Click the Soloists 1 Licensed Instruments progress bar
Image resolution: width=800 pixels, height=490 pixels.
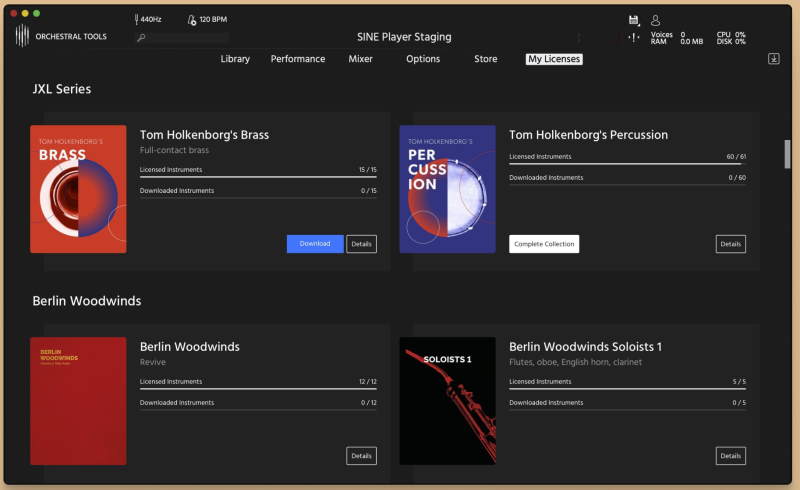point(628,388)
